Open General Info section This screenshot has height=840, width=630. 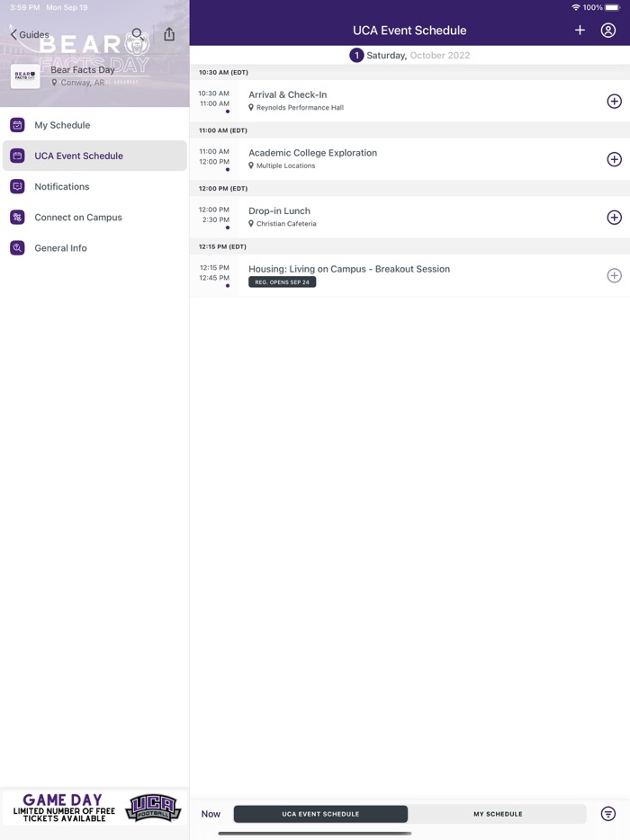(60, 247)
